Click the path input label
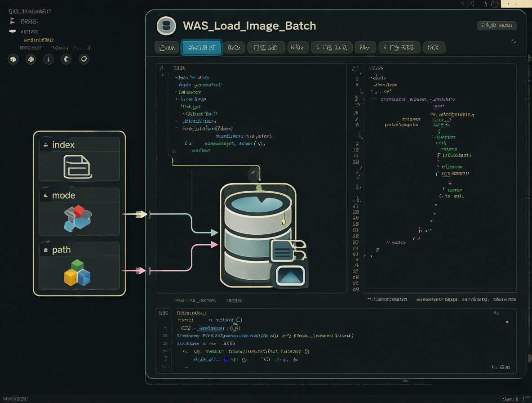532x403 pixels. tap(62, 250)
